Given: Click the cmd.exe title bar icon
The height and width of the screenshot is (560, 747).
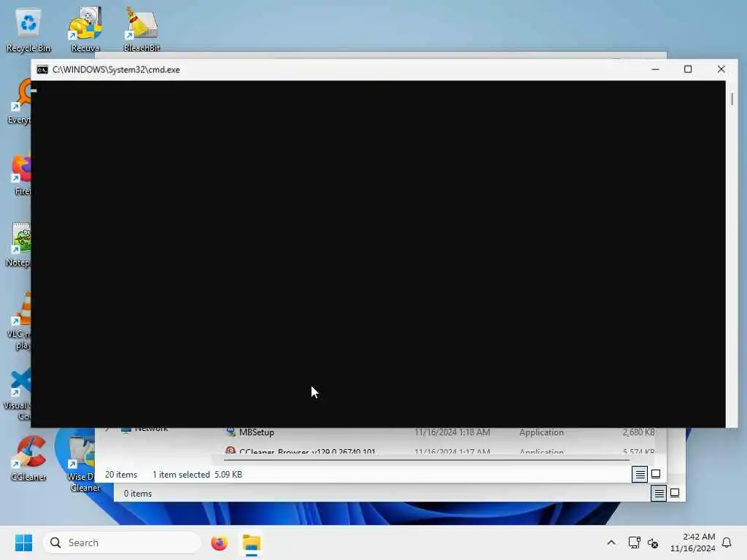Looking at the screenshot, I should coord(42,69).
